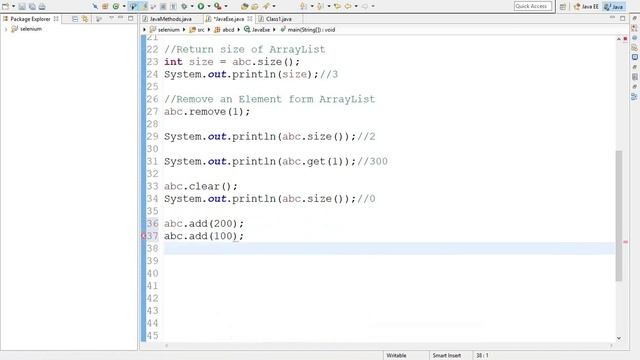Click the Forward navigation arrow icon
The width and height of the screenshot is (640, 360).
pos(364,6)
